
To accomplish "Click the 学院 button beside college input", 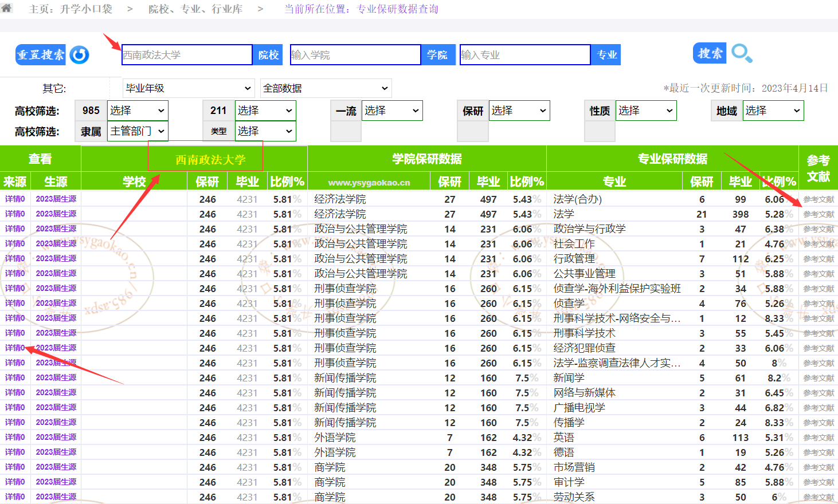I will (437, 55).
